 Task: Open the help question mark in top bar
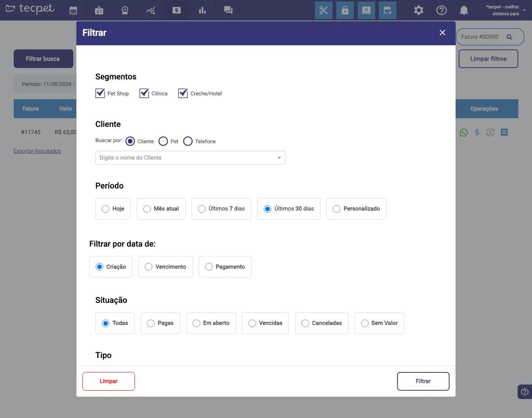click(442, 10)
